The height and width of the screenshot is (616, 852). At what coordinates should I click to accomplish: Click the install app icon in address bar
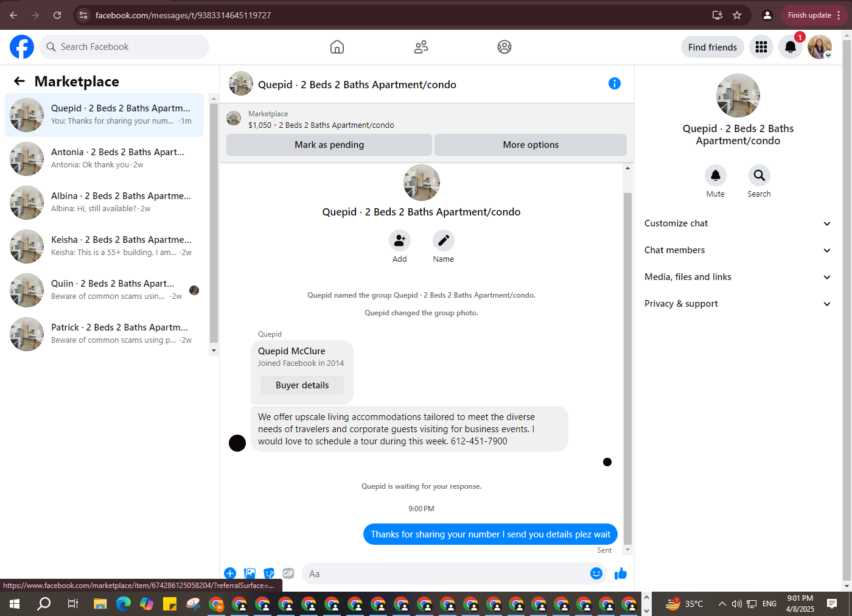(718, 15)
